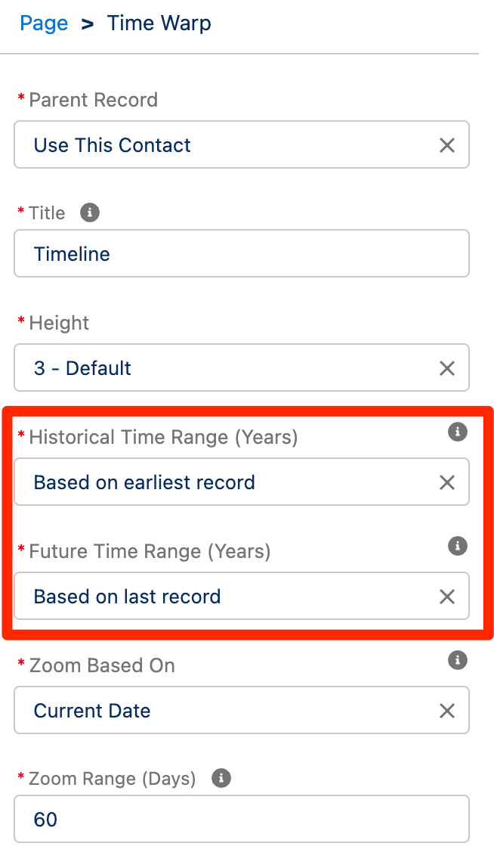The height and width of the screenshot is (868, 494).
Task: Navigate to the Page breadcrumb
Action: coord(43,23)
